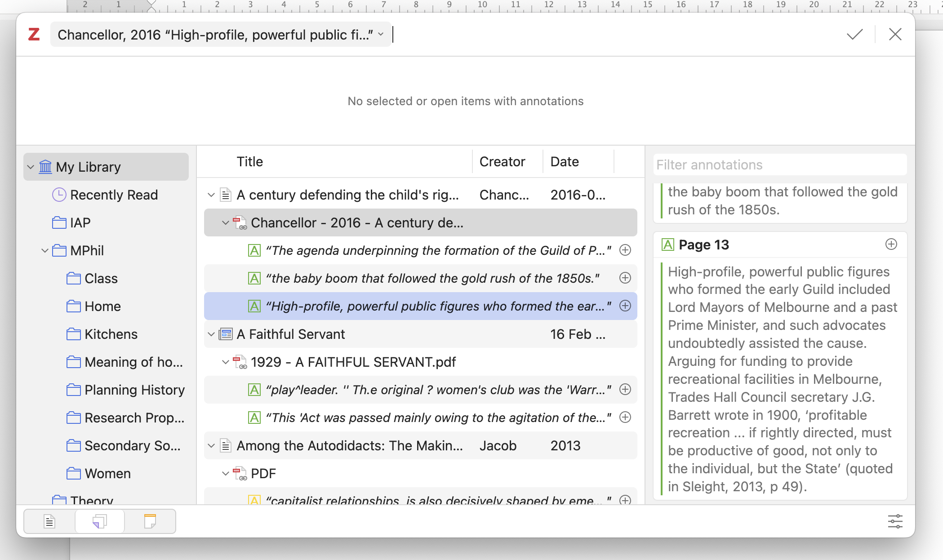The height and width of the screenshot is (560, 943).
Task: Add the Page 13 annotation with its plus icon
Action: 891,244
